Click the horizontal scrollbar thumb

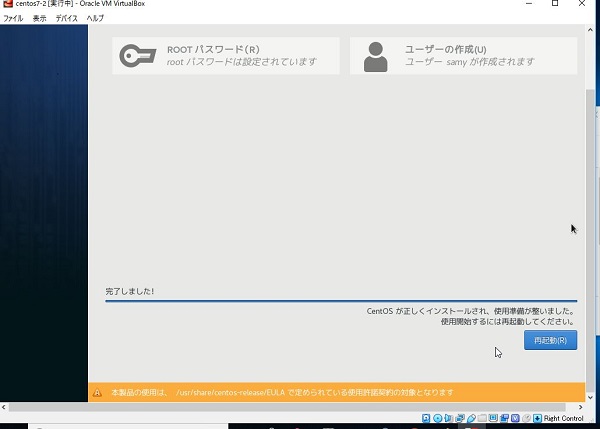click(x=287, y=407)
